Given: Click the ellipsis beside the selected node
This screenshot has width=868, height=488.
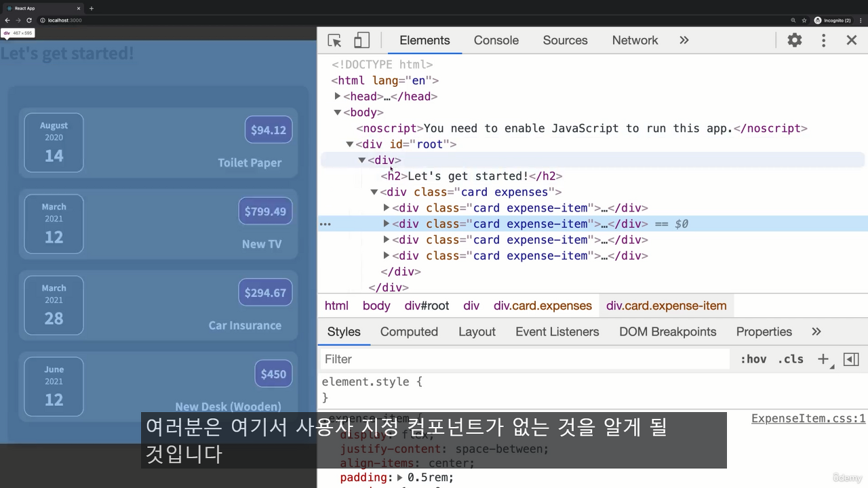Looking at the screenshot, I should (325, 224).
